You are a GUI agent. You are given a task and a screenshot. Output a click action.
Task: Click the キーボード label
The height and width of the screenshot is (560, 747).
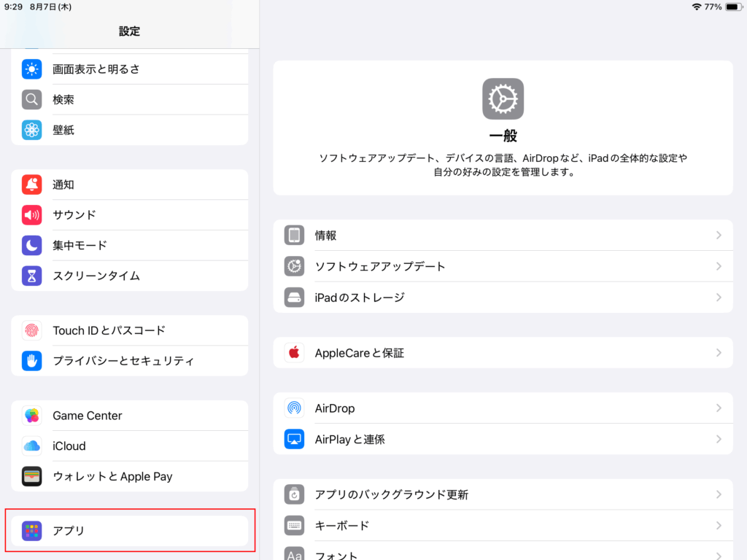(342, 526)
